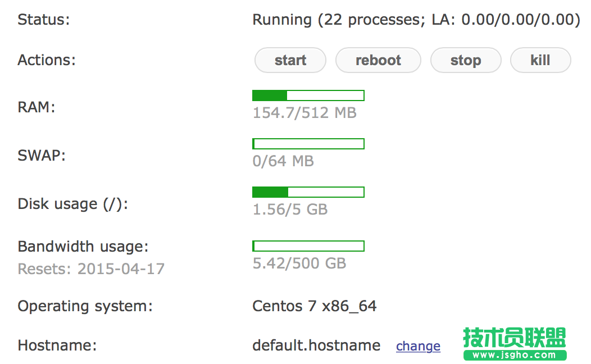Image resolution: width=591 pixels, height=364 pixels.
Task: Select the 5.42/500 GB bandwidth value
Action: pos(299,263)
